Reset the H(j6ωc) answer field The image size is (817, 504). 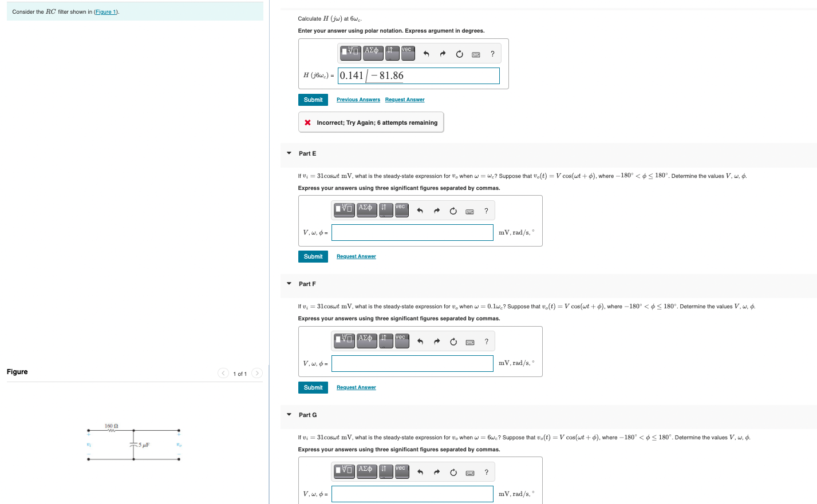(459, 54)
